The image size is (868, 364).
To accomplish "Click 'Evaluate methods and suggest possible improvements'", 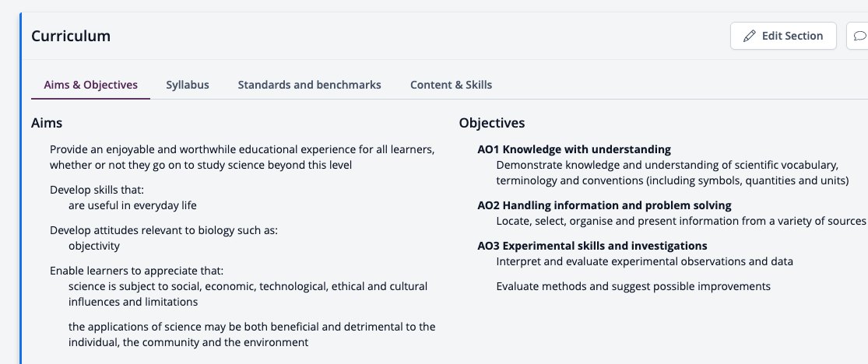I will [x=633, y=286].
